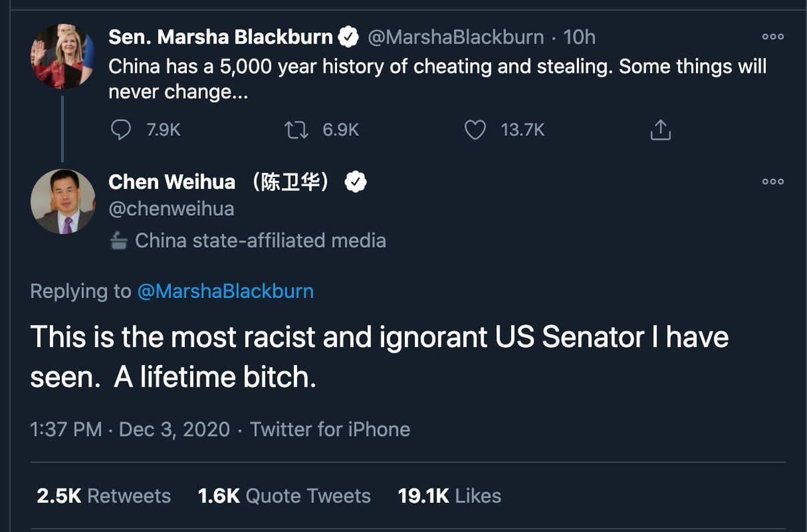Click the China state-affiliated media label
Image resolution: width=807 pixels, height=532 pixels.
[x=260, y=241]
